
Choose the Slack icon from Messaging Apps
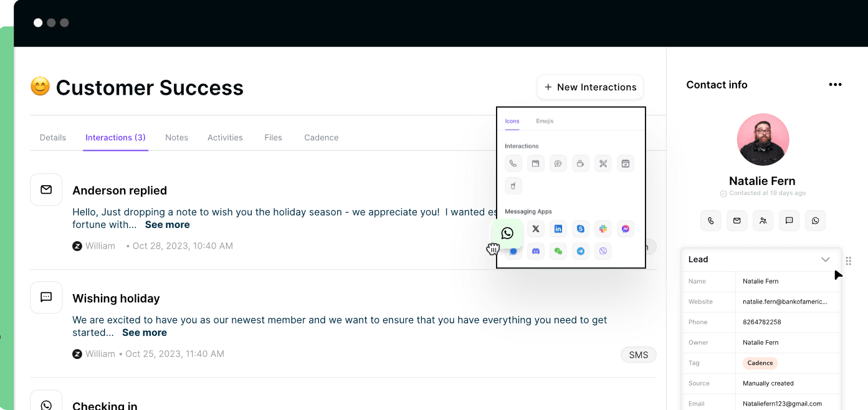pyautogui.click(x=603, y=229)
